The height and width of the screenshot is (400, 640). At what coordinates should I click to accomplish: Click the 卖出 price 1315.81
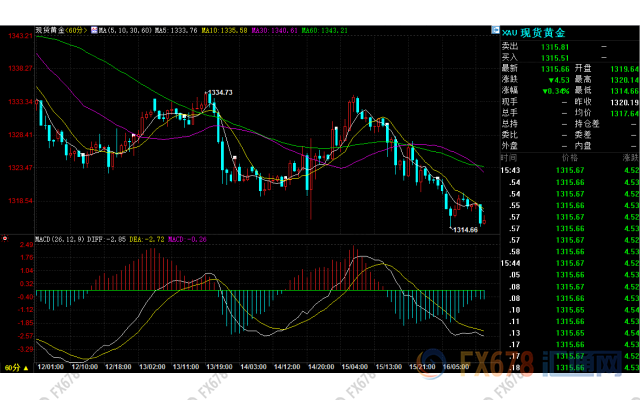555,47
